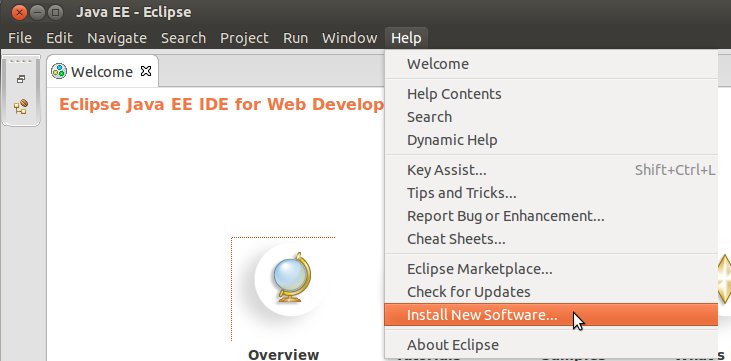
Task: Select Check for Updates
Action: (551, 292)
